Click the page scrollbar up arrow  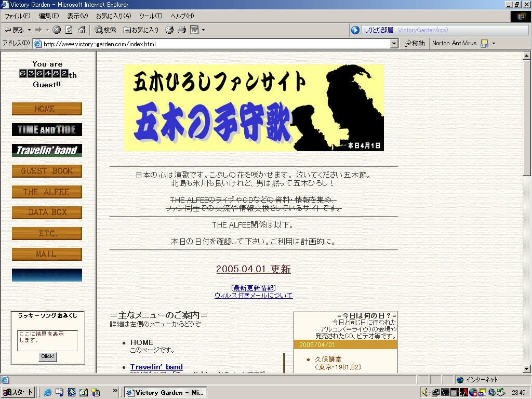[x=527, y=55]
